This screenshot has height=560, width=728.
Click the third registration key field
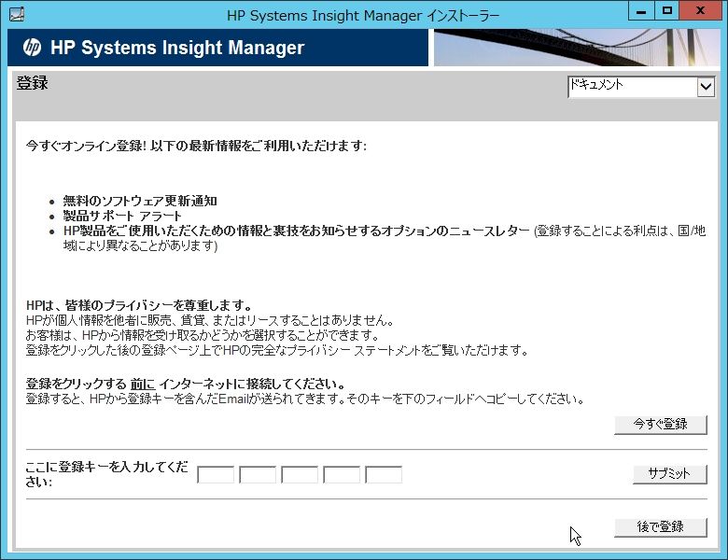[300, 474]
